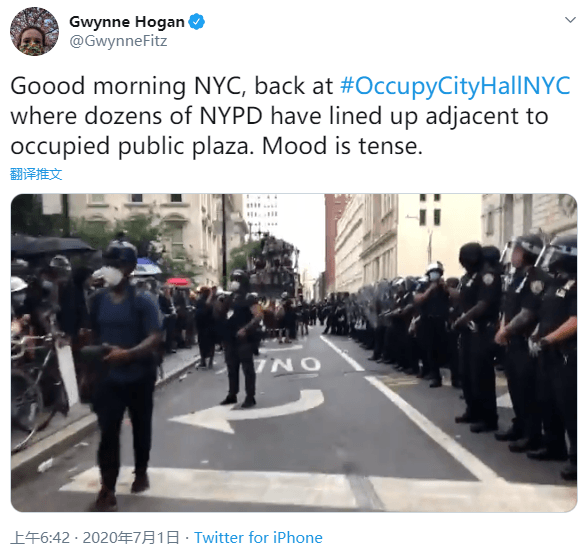
Task: Expand the tweet options chevron
Action: click(x=570, y=19)
